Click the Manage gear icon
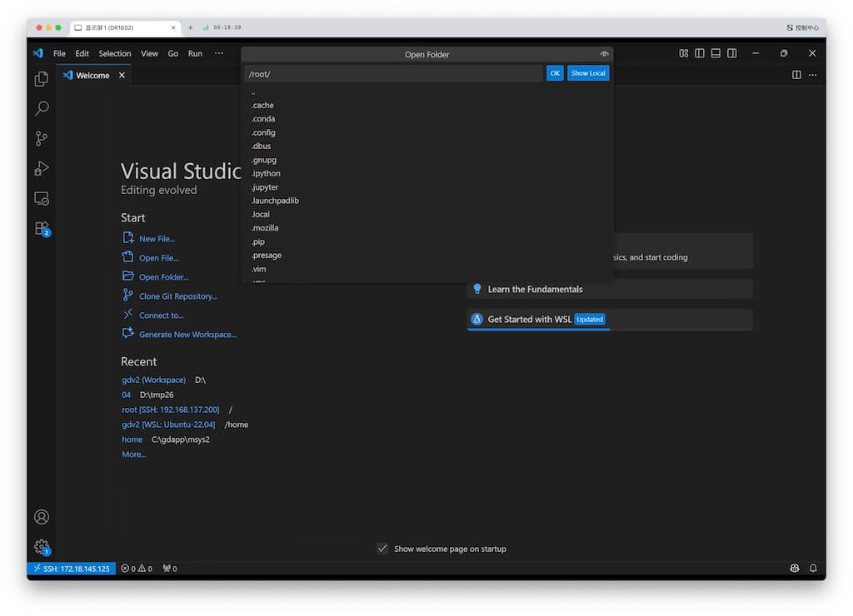Viewport: 853px width, 616px height. [x=42, y=547]
